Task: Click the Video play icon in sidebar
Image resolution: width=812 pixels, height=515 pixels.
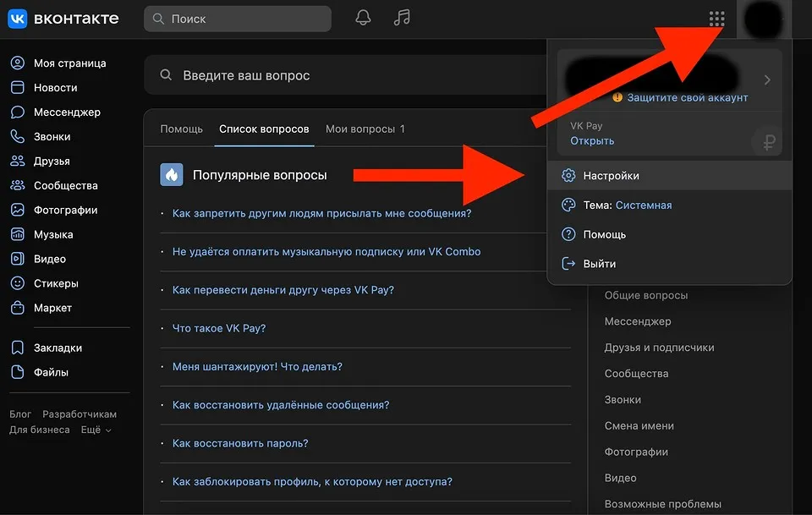Action: (x=18, y=259)
